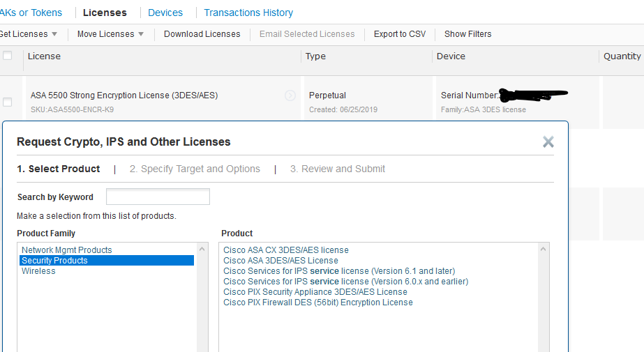Click the circled arrow beside ASA 5500 license
The image size is (644, 352).
[x=290, y=95]
